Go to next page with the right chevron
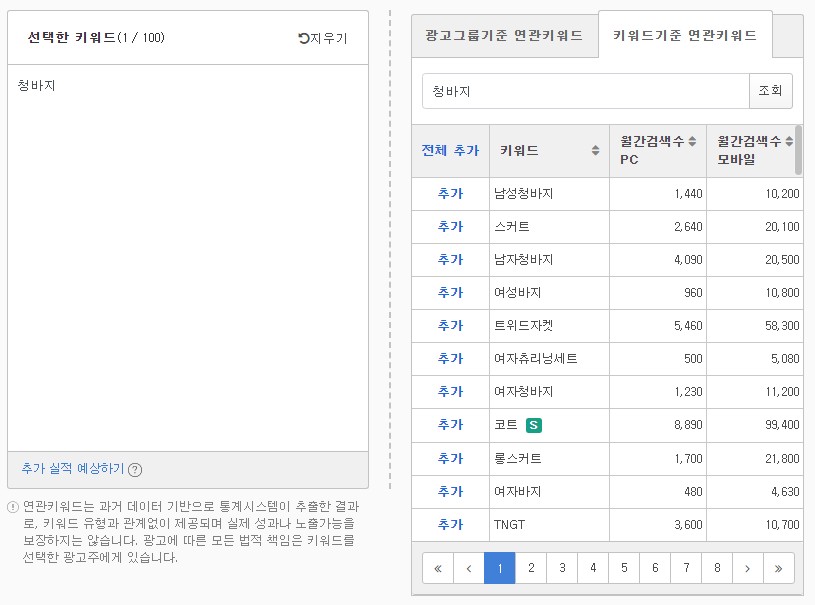This screenshot has width=815, height=605. click(748, 568)
